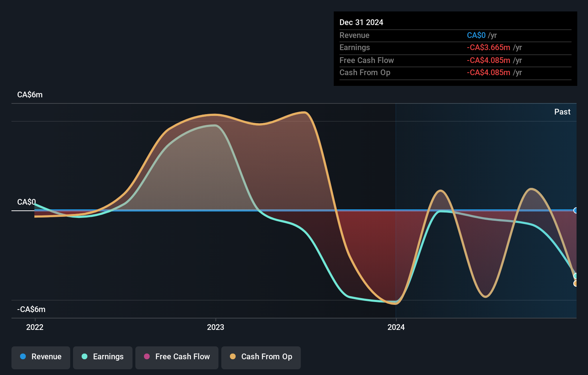Click the 2023 x-axis label
Viewport: 588px width, 375px height.
216,327
